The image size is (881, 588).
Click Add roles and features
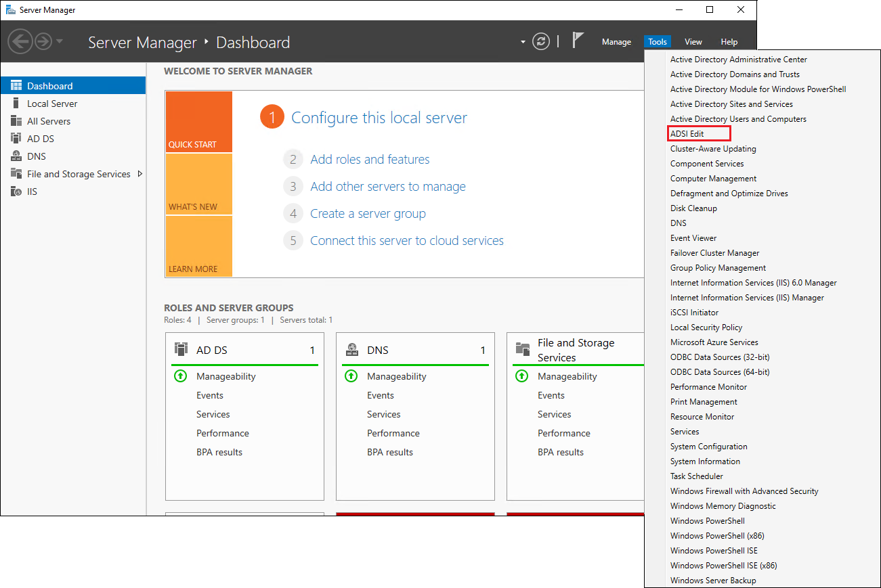(x=370, y=159)
